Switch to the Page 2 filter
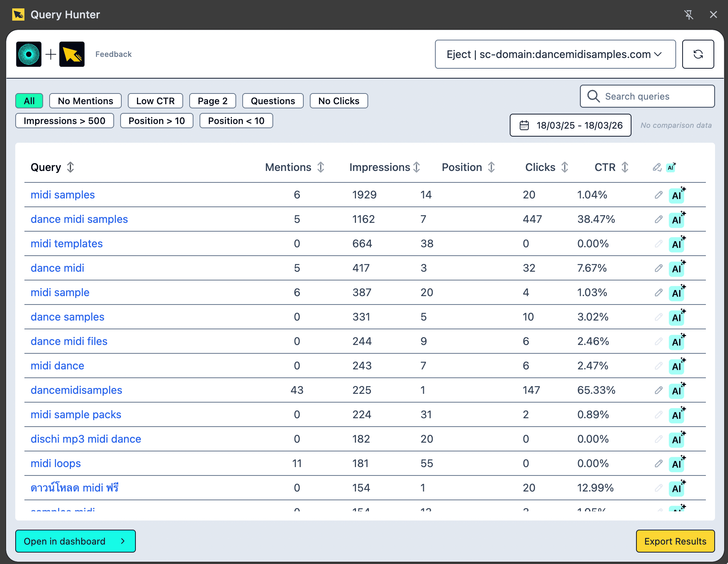The width and height of the screenshot is (728, 564). [x=213, y=101]
